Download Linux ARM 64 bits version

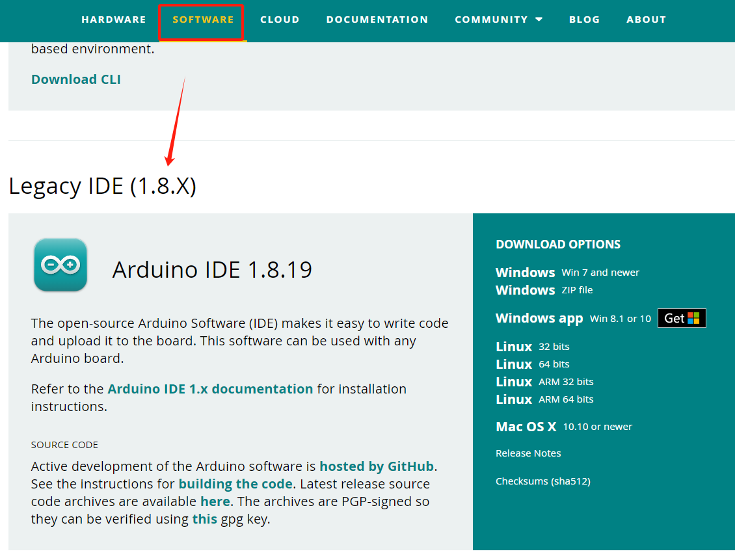coord(544,399)
